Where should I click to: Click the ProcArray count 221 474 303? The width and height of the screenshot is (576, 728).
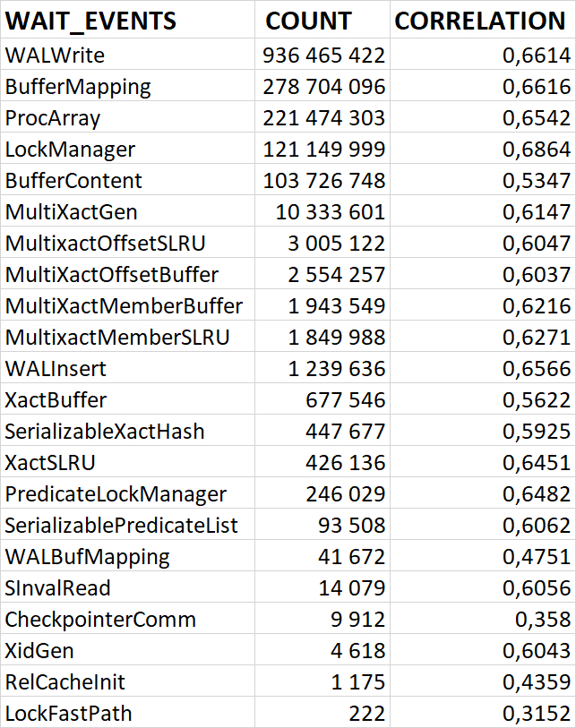(324, 118)
